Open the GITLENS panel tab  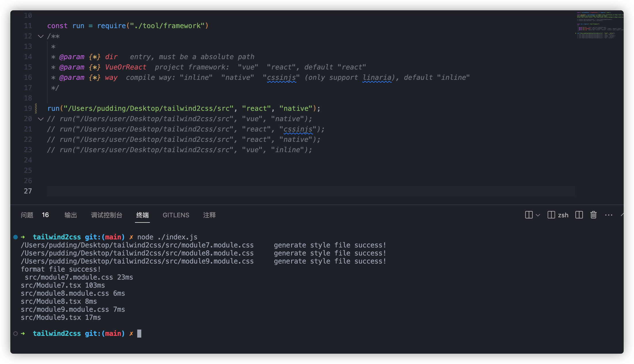[x=176, y=215]
